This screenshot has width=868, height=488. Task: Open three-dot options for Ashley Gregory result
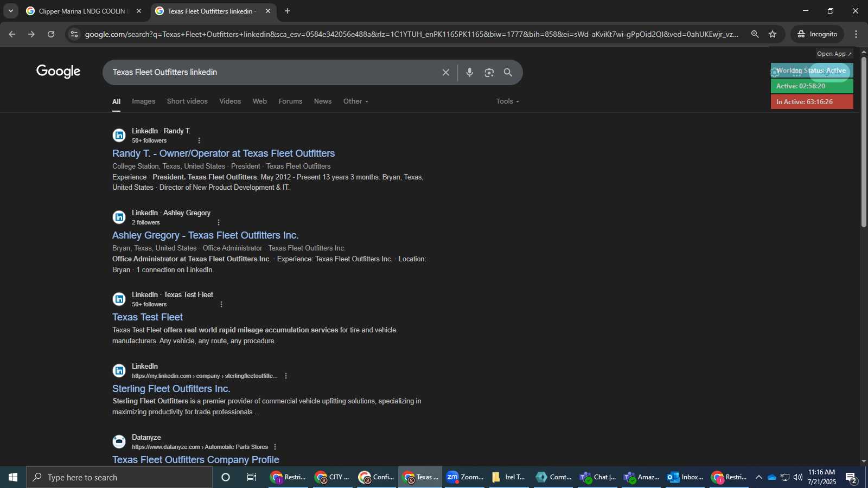point(219,222)
